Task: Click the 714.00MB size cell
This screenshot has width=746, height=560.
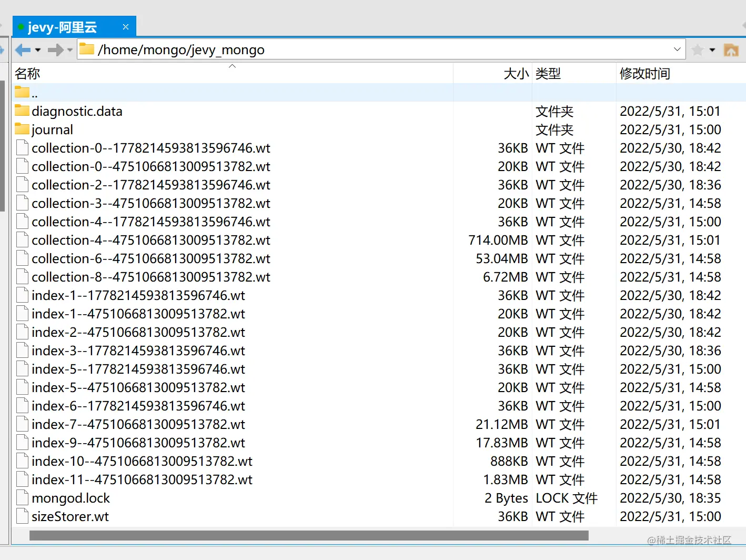Action: [498, 240]
